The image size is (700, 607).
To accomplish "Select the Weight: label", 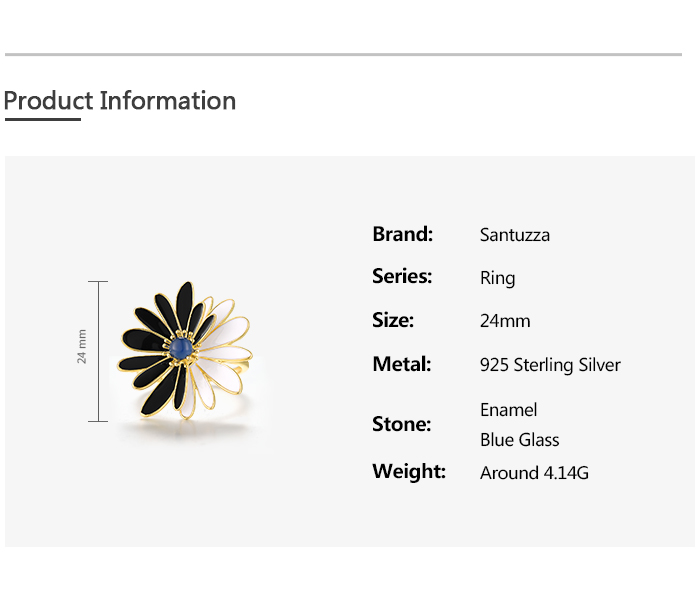I will pyautogui.click(x=409, y=471).
